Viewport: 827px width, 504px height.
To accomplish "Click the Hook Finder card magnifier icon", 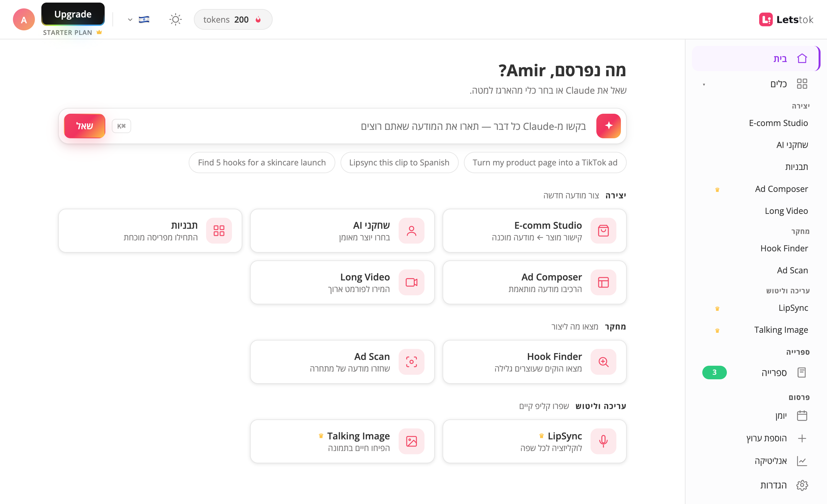I will coord(603,362).
